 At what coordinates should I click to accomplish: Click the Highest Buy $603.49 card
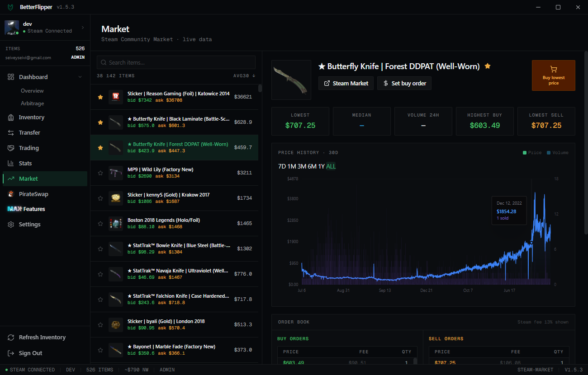pyautogui.click(x=485, y=122)
